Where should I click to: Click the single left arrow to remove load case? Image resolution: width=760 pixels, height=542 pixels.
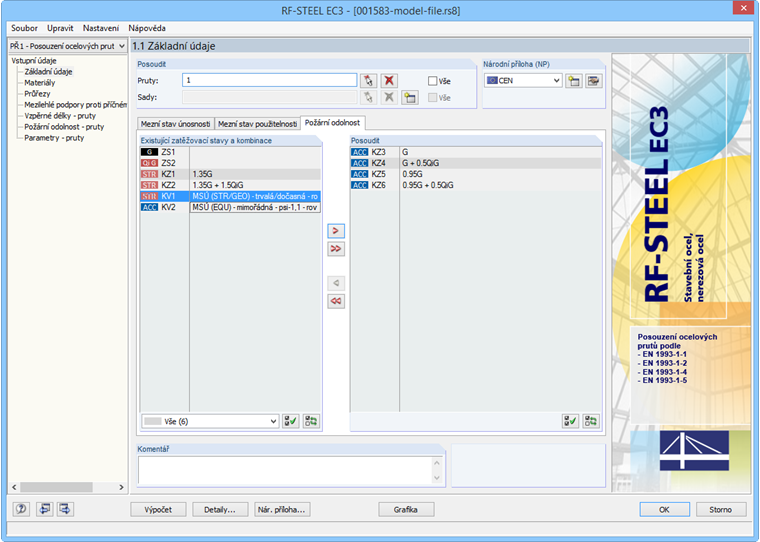click(336, 283)
